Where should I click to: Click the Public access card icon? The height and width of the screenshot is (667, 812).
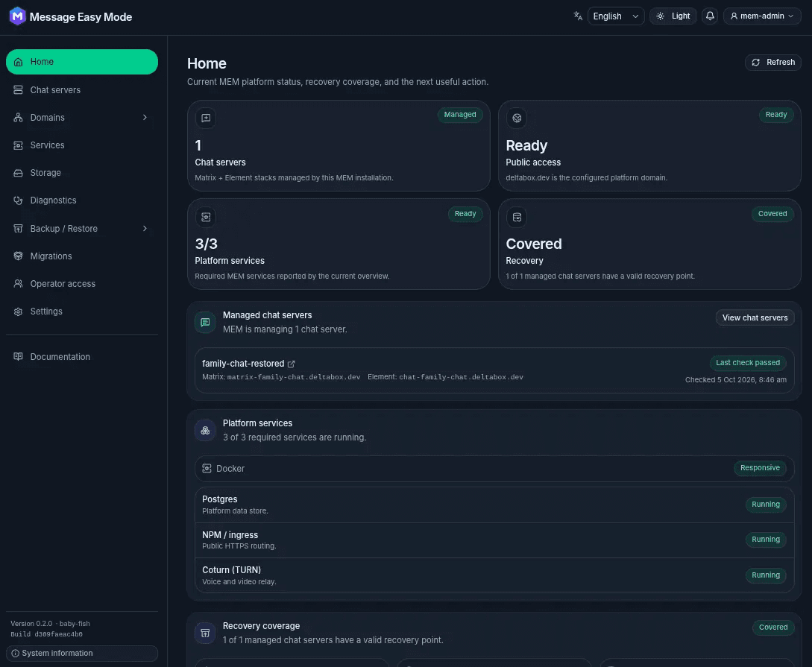(x=517, y=118)
